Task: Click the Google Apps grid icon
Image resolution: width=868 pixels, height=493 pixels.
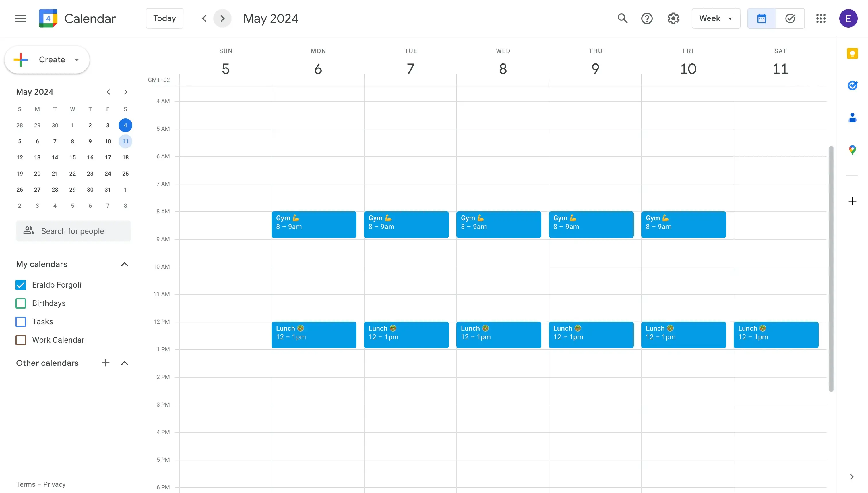Action: (821, 18)
